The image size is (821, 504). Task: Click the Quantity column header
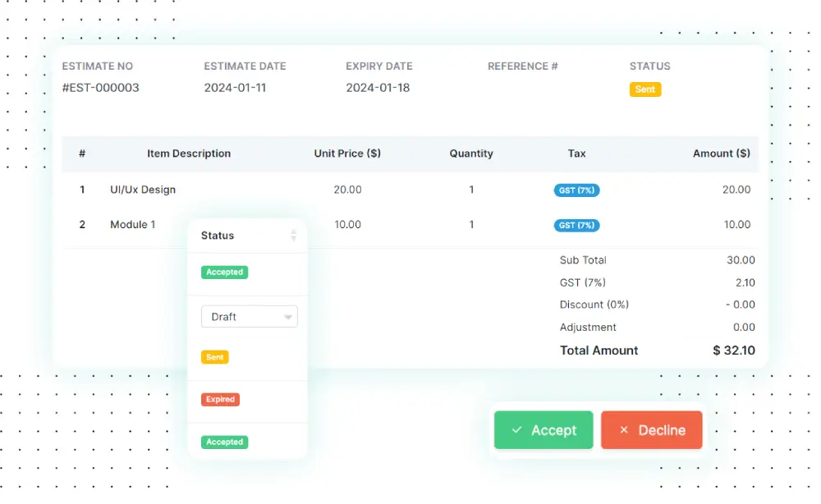pyautogui.click(x=471, y=153)
